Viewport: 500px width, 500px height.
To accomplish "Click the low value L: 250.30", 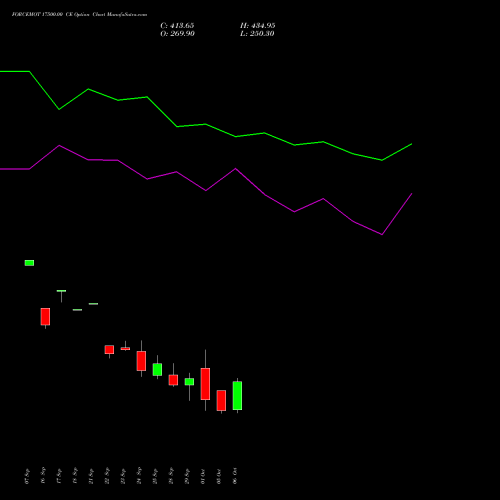I will point(257,34).
